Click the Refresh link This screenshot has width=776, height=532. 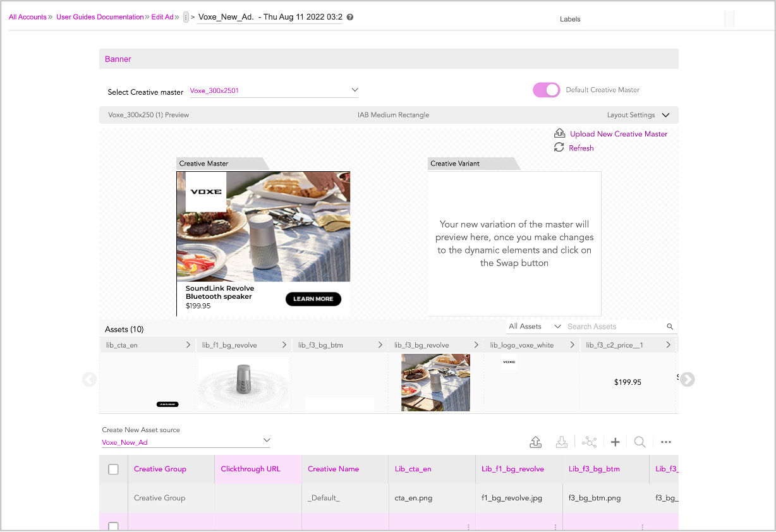pos(581,148)
